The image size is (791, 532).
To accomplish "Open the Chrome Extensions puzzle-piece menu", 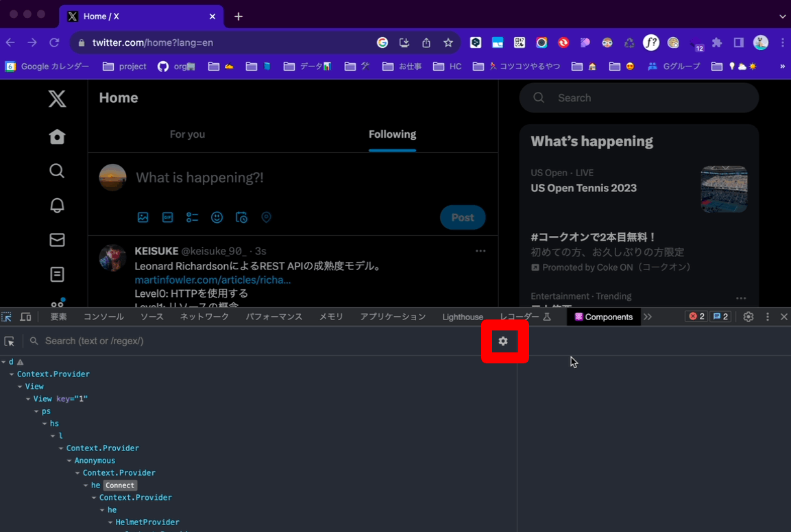I will tap(717, 43).
